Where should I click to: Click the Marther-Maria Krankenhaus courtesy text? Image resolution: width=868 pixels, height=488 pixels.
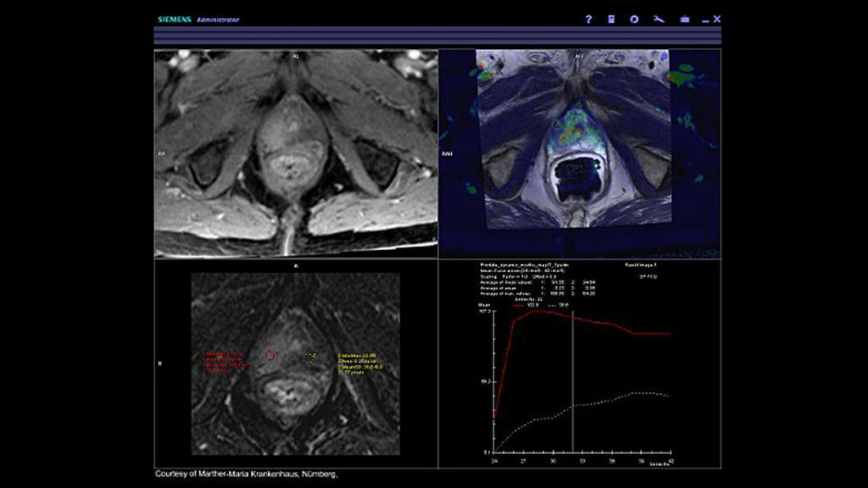tap(246, 475)
